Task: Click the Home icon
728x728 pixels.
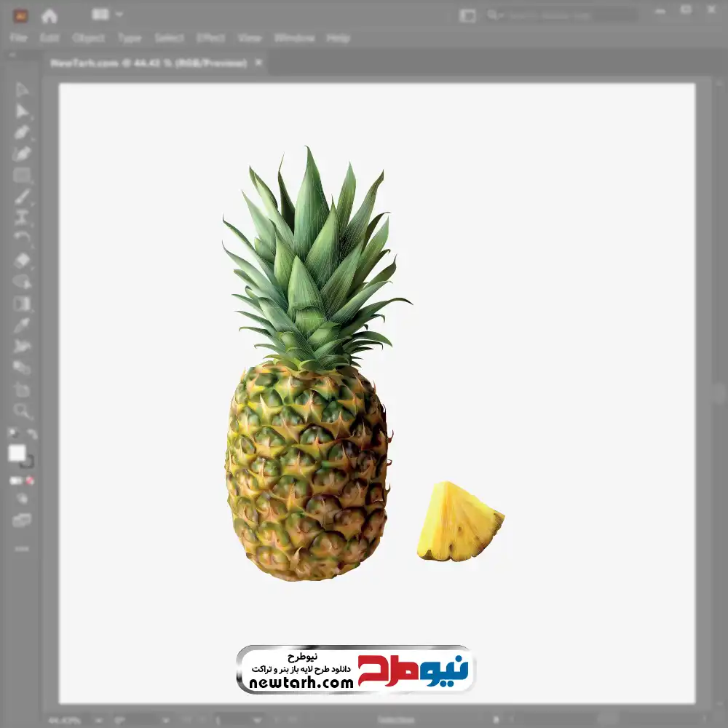Action: coord(49,15)
